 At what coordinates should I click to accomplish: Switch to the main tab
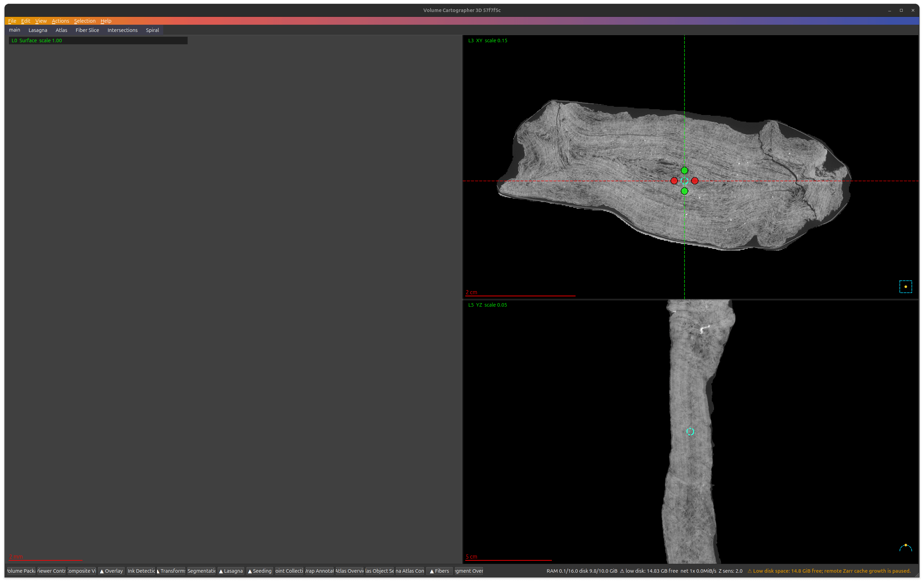click(14, 30)
